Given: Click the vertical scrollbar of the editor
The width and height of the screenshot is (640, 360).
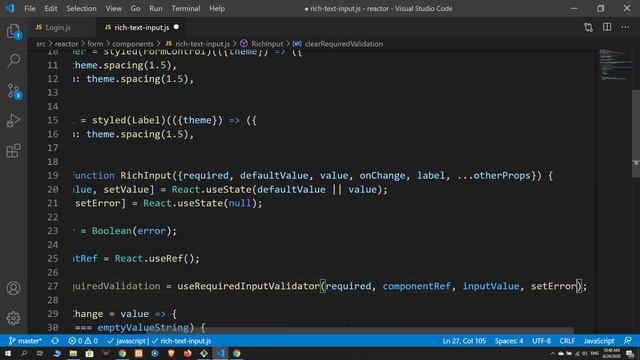Looking at the screenshot, I should (636, 133).
